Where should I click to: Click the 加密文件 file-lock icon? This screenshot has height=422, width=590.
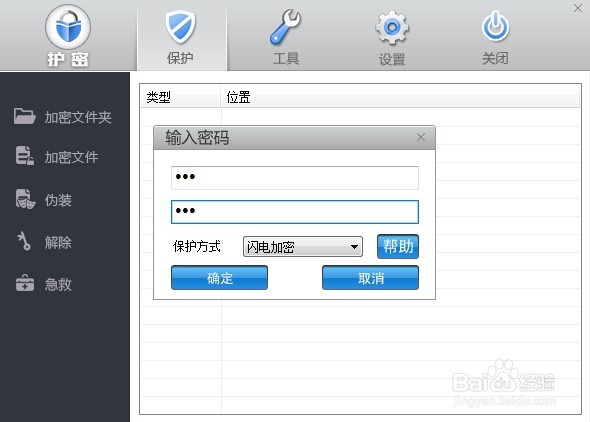pos(25,155)
